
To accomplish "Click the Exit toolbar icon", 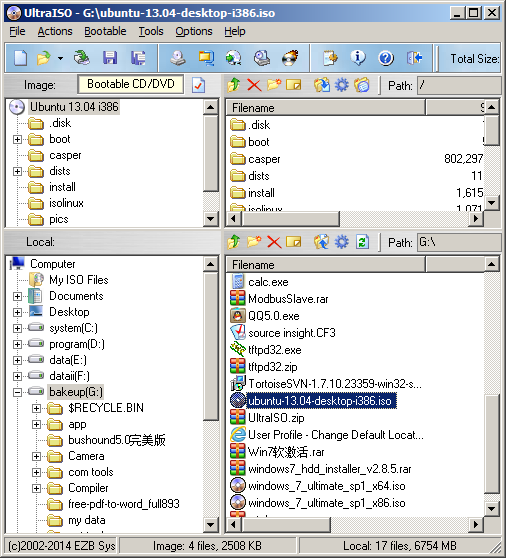I will (415, 58).
